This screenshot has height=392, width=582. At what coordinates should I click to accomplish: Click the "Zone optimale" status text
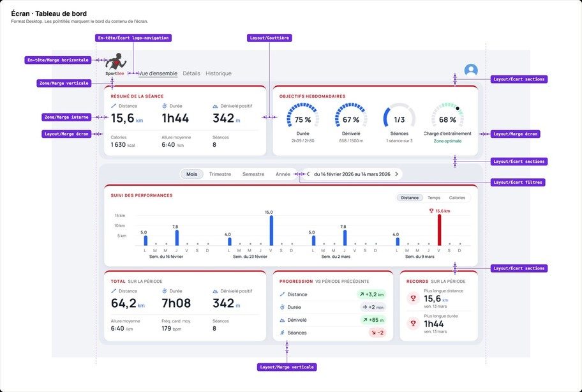pos(447,141)
